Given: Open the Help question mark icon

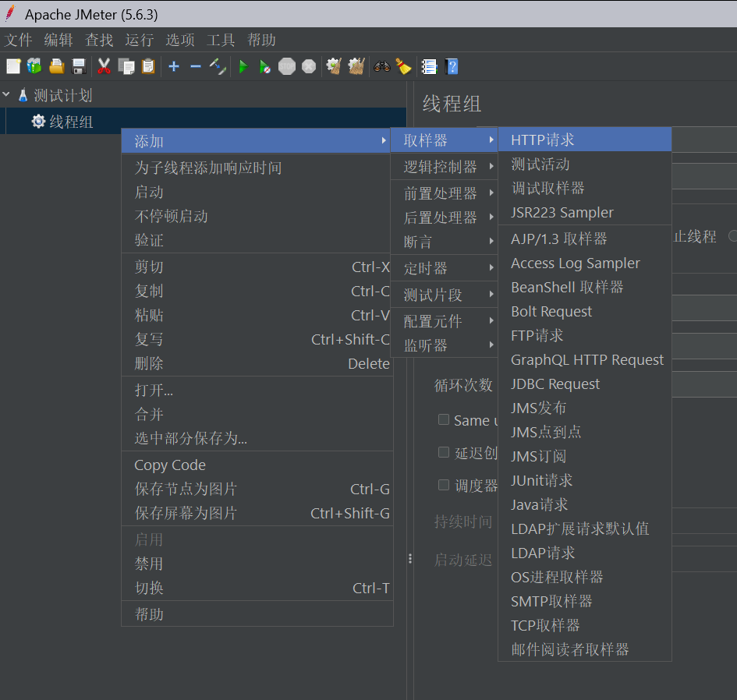Looking at the screenshot, I should click(x=451, y=66).
